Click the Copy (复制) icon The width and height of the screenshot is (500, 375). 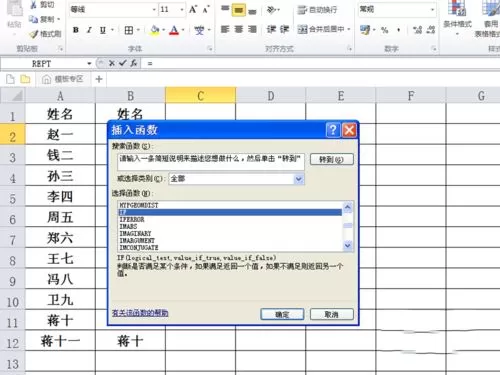[33, 19]
